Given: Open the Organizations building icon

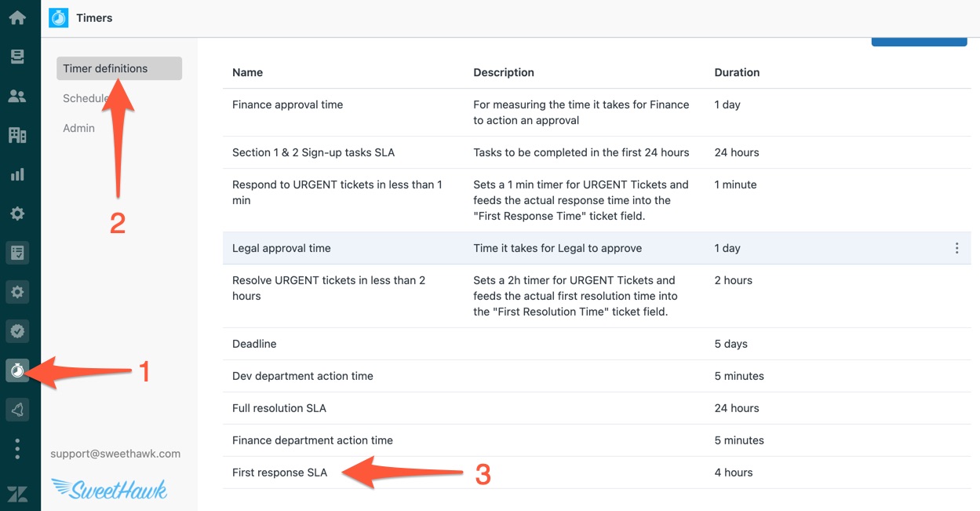Looking at the screenshot, I should [17, 135].
